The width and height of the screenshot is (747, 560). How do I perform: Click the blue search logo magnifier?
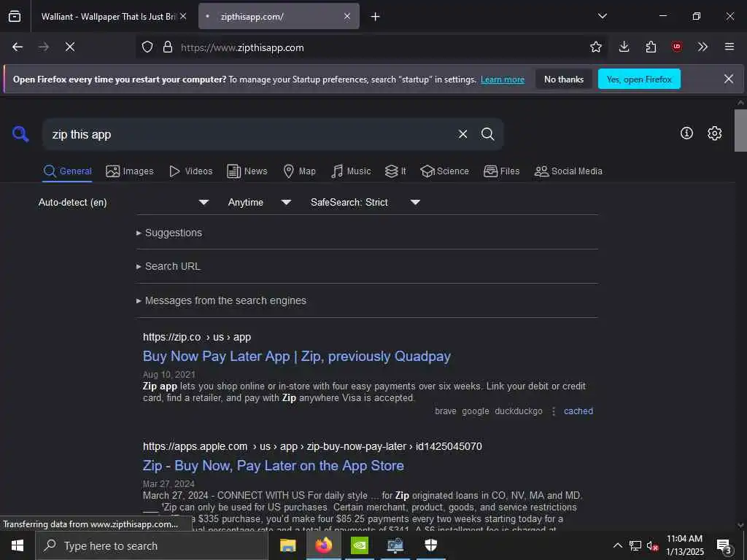tap(20, 134)
